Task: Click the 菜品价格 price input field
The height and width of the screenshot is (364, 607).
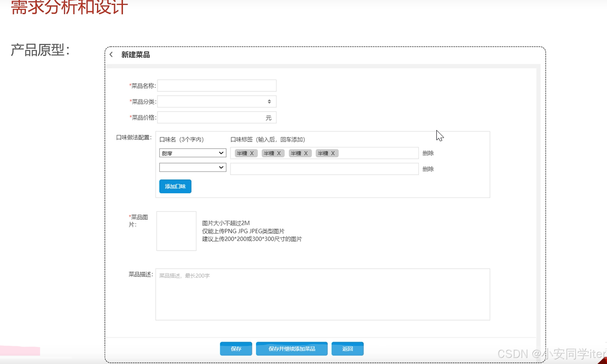Action: click(x=211, y=117)
